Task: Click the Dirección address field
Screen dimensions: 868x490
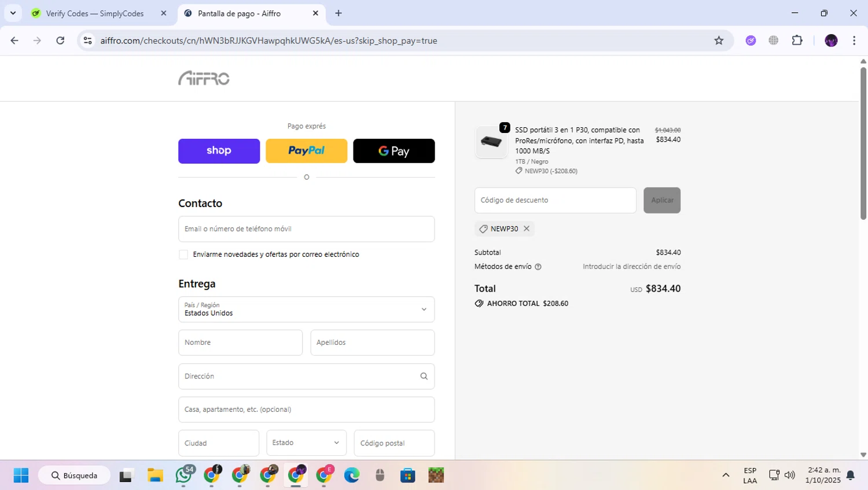Action: click(306, 376)
